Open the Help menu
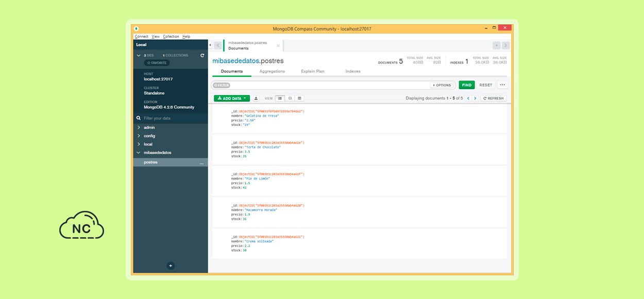The width and height of the screenshot is (644, 299). 187,37
